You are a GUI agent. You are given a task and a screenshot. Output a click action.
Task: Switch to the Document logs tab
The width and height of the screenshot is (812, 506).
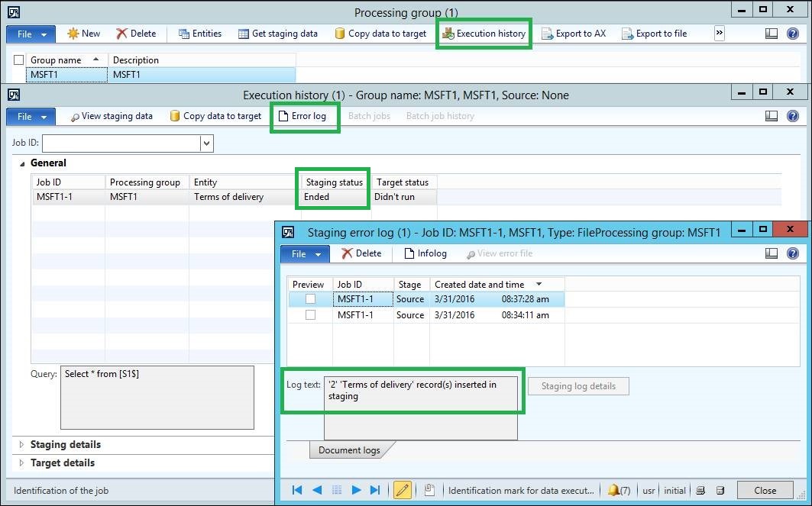(x=349, y=450)
